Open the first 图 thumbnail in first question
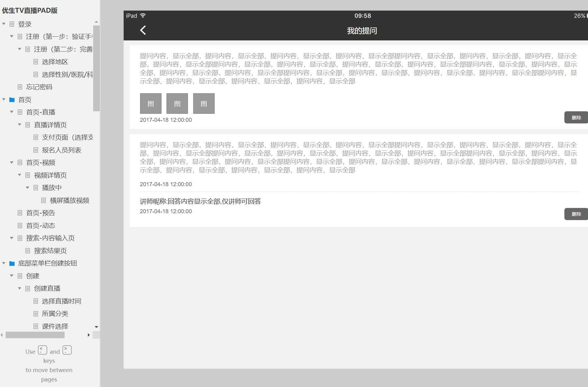This screenshot has height=387, width=588. (151, 104)
